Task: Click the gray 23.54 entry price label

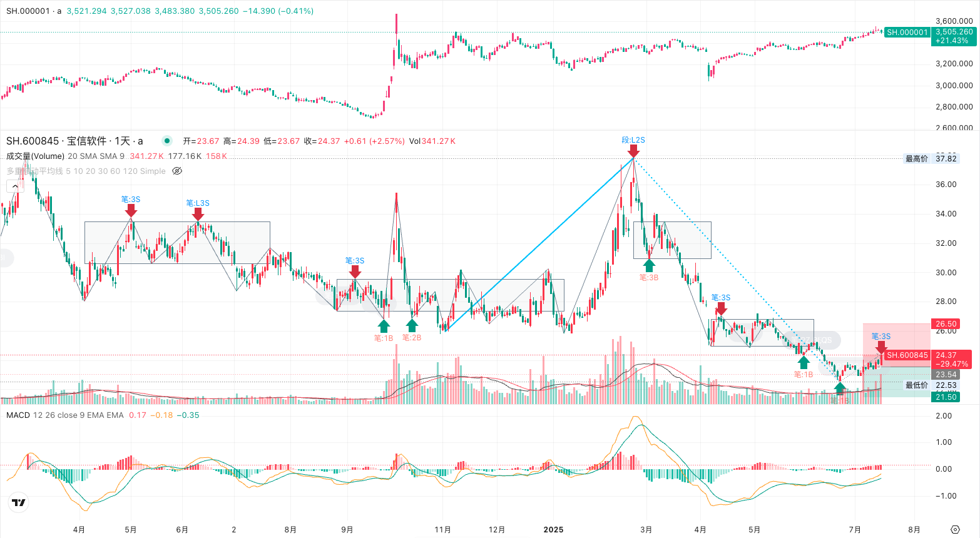Action: pyautogui.click(x=946, y=375)
